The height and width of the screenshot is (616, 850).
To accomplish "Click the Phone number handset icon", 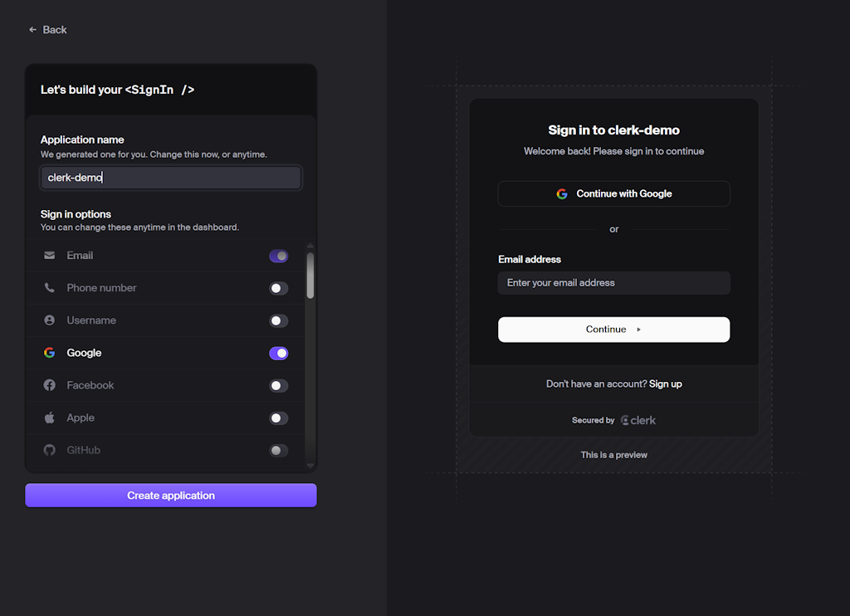I will click(x=50, y=287).
